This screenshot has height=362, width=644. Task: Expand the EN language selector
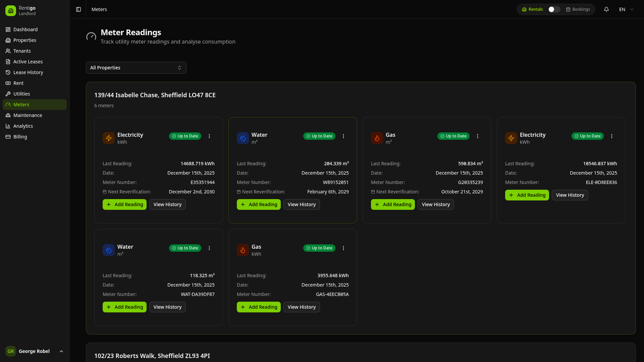(x=626, y=9)
